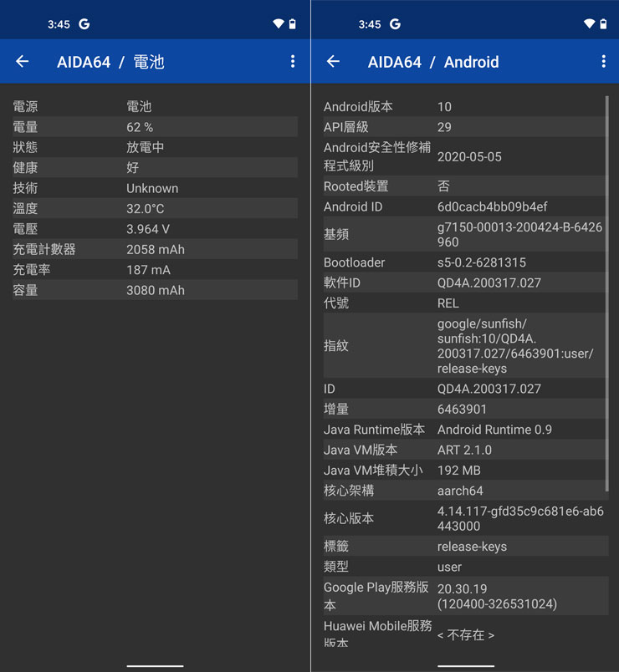619x672 pixels.
Task: Select the 健康 好 row
Action: 155,167
